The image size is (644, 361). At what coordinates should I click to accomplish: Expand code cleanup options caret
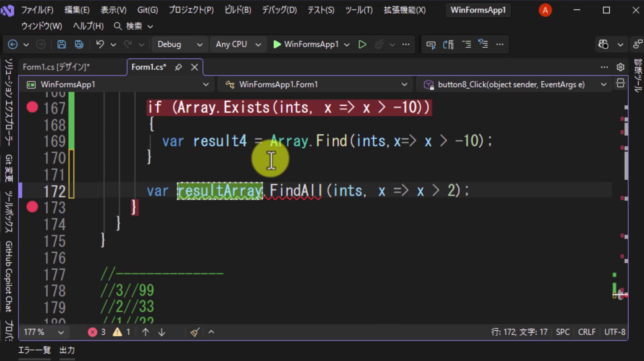coord(211,332)
